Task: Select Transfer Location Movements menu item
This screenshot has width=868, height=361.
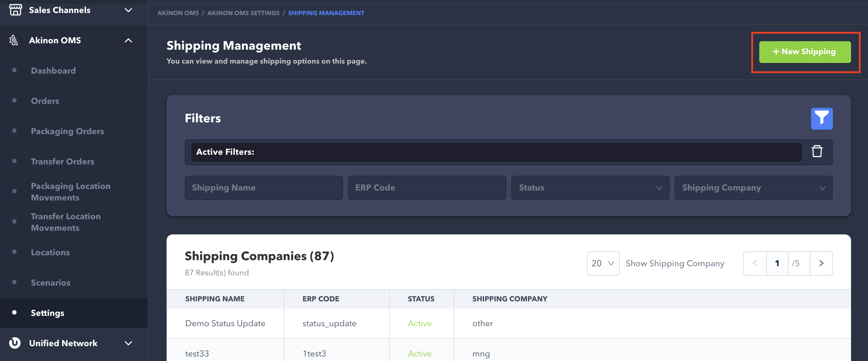Action: (66, 222)
